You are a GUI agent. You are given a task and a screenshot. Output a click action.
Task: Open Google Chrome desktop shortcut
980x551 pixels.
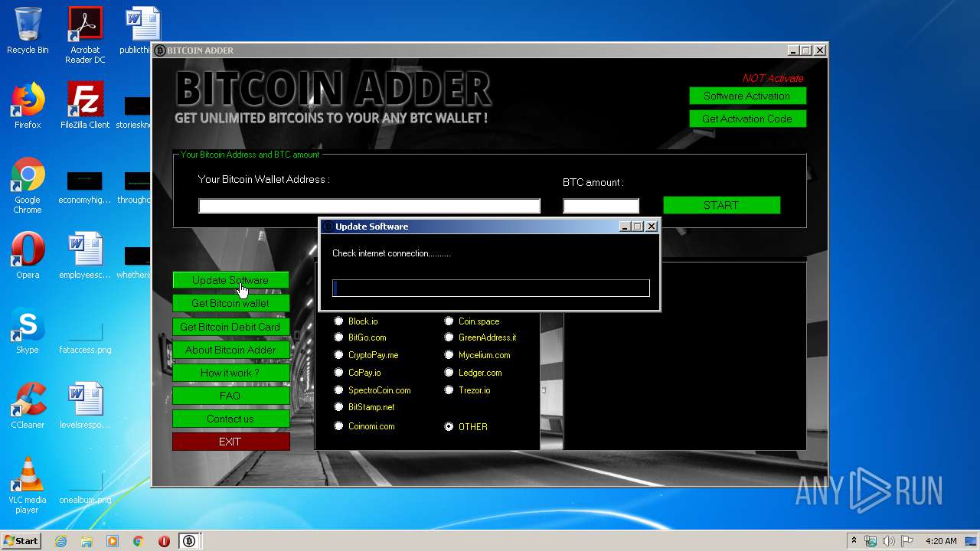pyautogui.click(x=28, y=185)
